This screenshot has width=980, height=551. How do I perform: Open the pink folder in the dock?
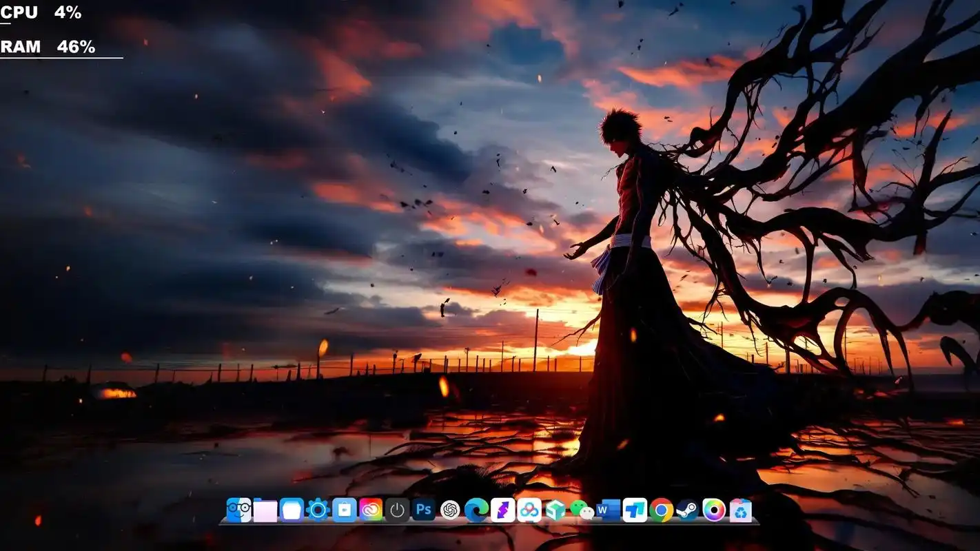(x=265, y=510)
